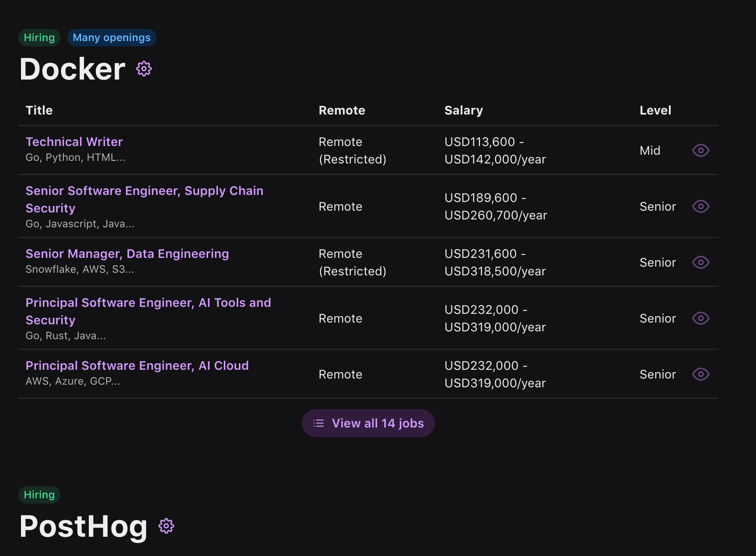Click the eye icon for Principal Software Engineer, AI Cloud

pos(700,374)
